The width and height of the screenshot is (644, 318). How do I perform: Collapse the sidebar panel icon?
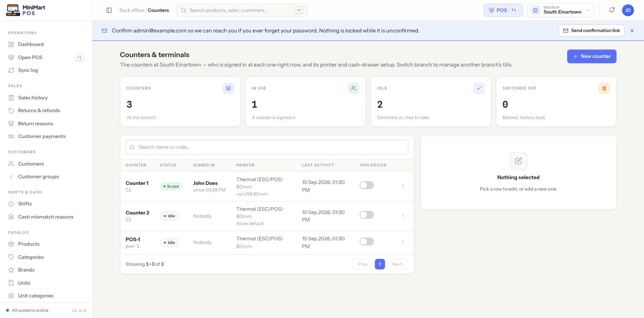click(x=109, y=10)
